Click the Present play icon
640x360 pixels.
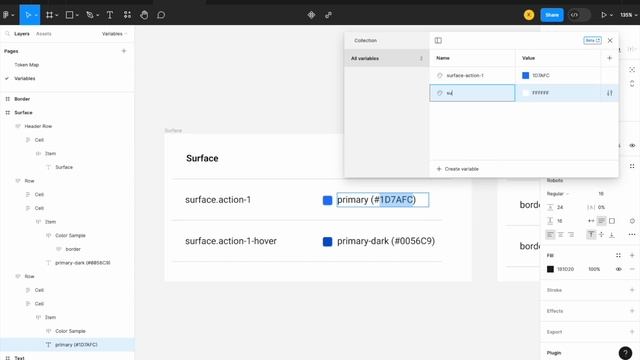tap(604, 15)
